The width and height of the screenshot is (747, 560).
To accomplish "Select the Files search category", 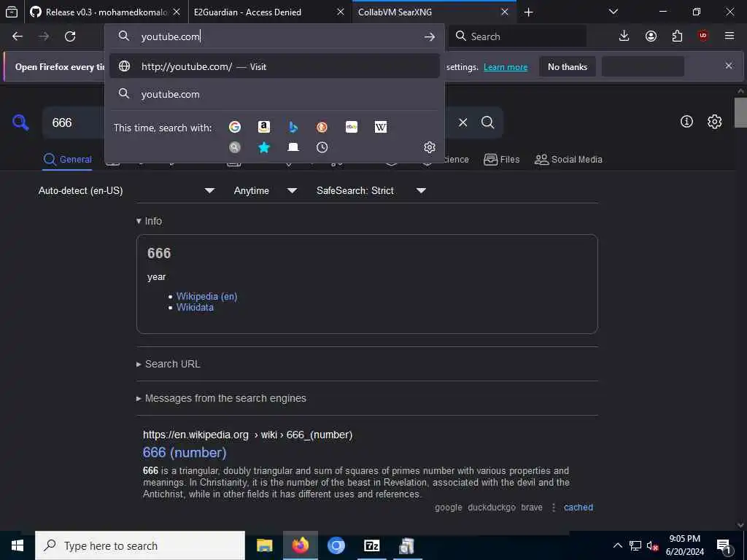I will (502, 160).
